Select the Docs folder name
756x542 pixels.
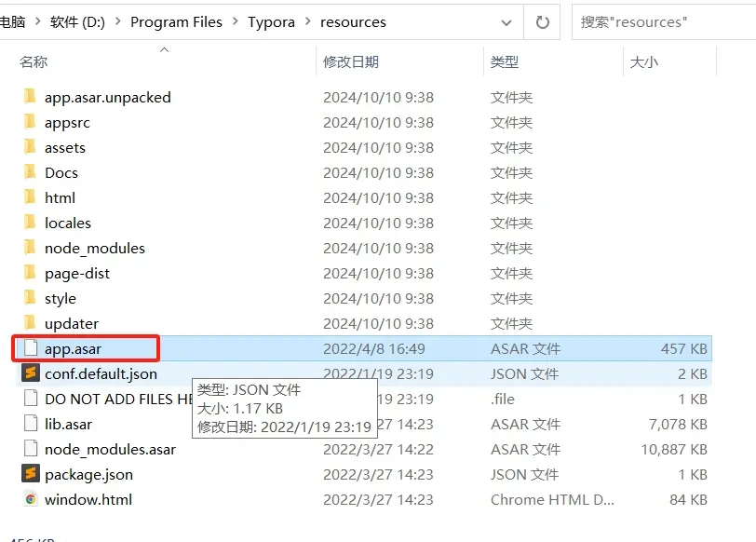(x=61, y=172)
